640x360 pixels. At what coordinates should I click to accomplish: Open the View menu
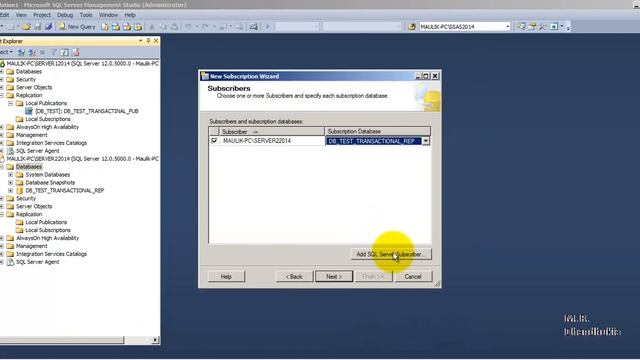21,15
